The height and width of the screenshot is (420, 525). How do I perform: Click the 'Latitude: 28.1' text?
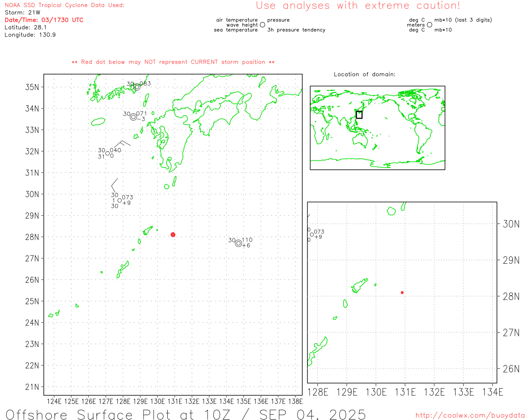point(25,27)
